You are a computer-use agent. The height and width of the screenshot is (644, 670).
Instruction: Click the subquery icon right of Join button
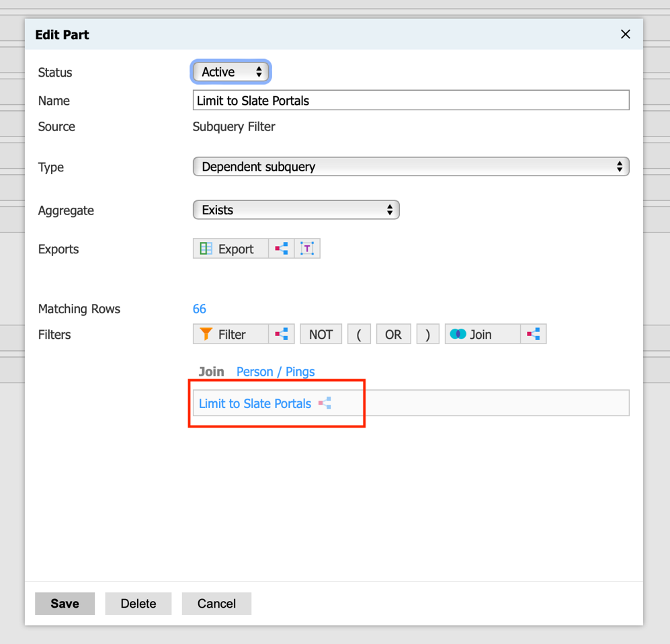pos(534,334)
